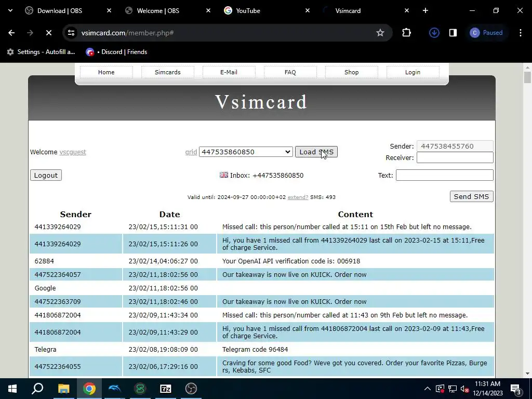Stop loading the page in Chrome
532x399 pixels.
point(49,33)
